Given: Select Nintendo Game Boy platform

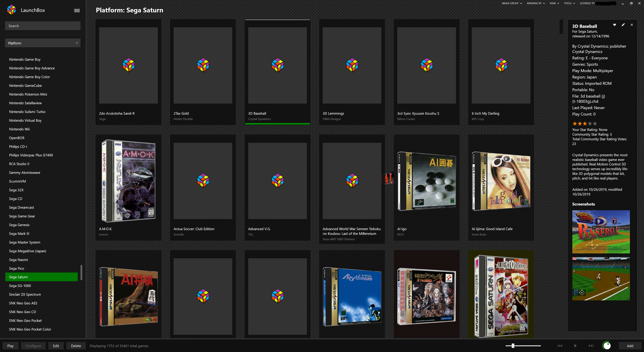Looking at the screenshot, I should (25, 60).
